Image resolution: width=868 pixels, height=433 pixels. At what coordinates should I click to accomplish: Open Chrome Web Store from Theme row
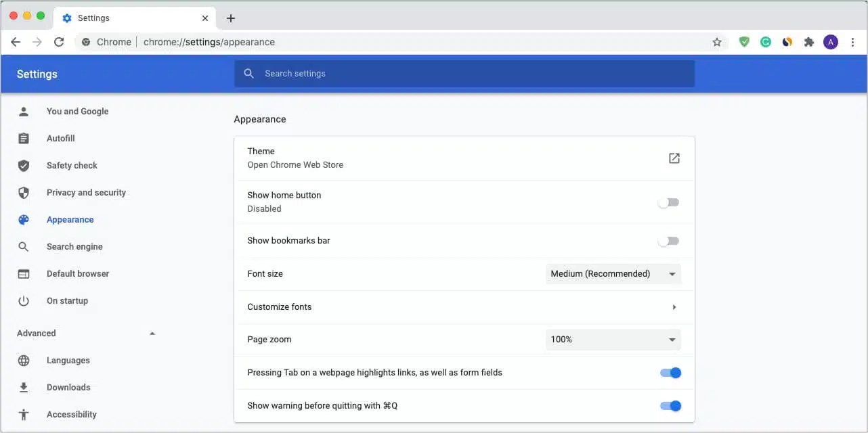(674, 158)
